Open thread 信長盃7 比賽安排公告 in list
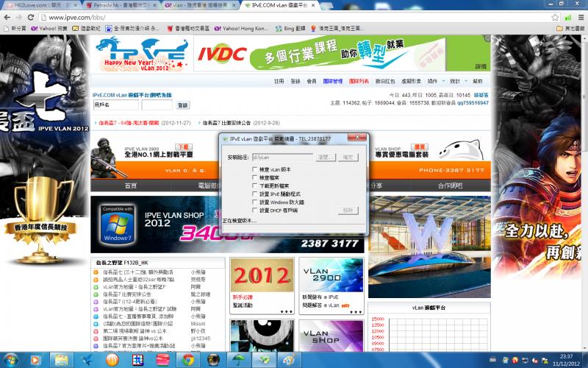This screenshot has width=588, height=368. [127, 294]
